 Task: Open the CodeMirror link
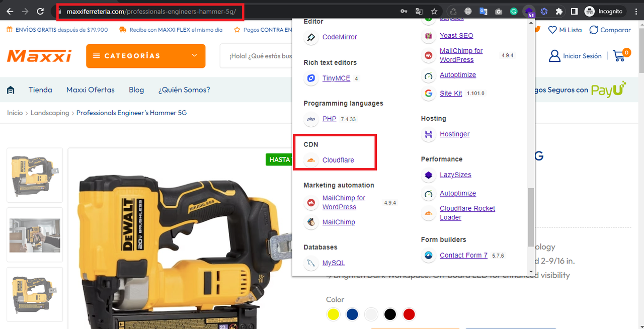point(340,37)
